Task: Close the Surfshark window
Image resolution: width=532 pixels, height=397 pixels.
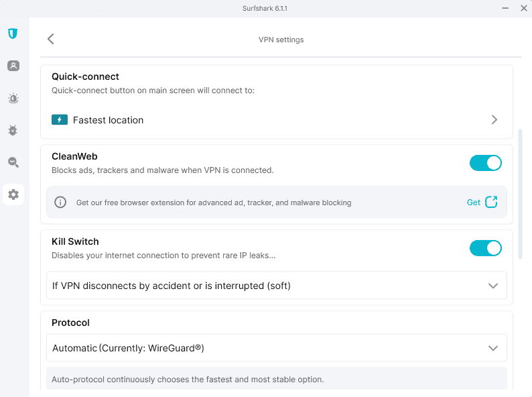Action: [524, 8]
